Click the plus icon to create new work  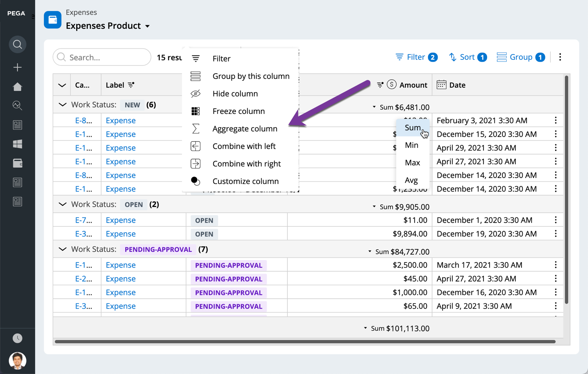coord(17,67)
